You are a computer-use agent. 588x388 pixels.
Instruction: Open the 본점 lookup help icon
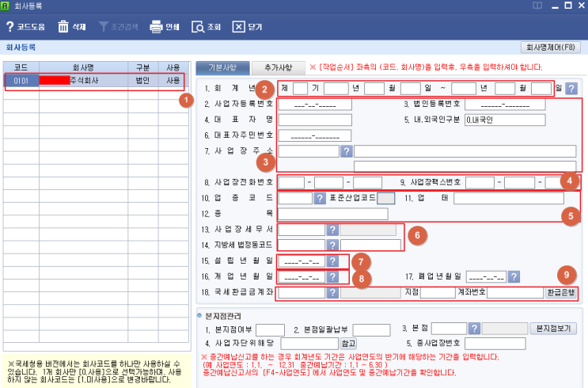[474, 329]
